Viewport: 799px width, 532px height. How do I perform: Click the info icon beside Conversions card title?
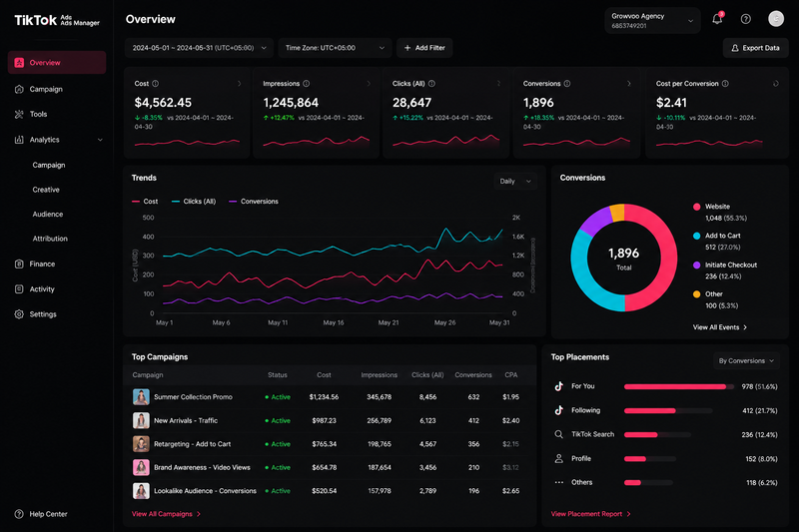(x=567, y=84)
